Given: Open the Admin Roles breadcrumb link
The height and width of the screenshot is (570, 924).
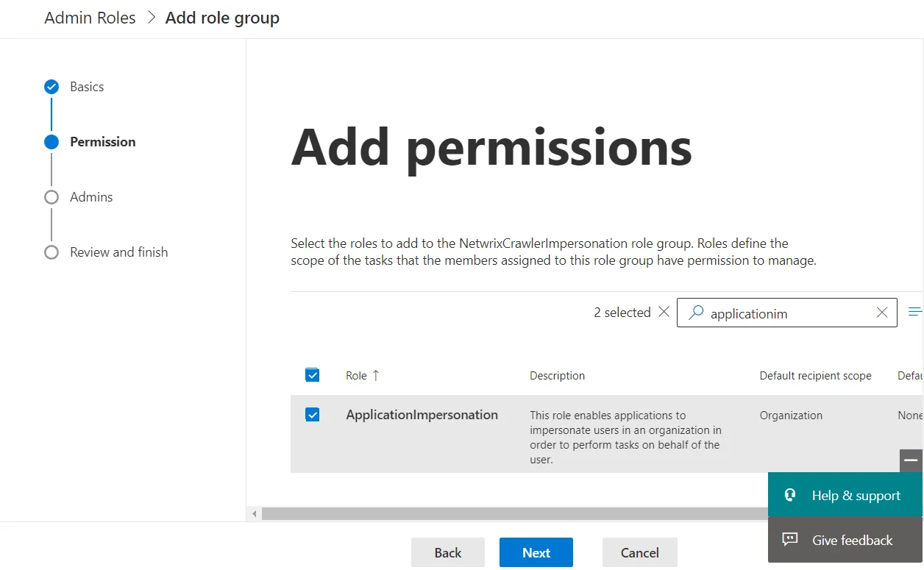Looking at the screenshot, I should point(90,18).
